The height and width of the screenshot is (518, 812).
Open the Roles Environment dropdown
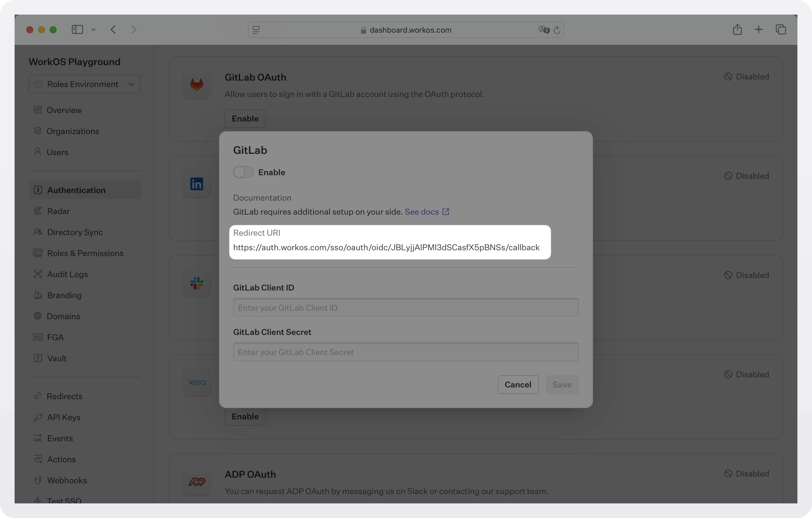point(85,84)
